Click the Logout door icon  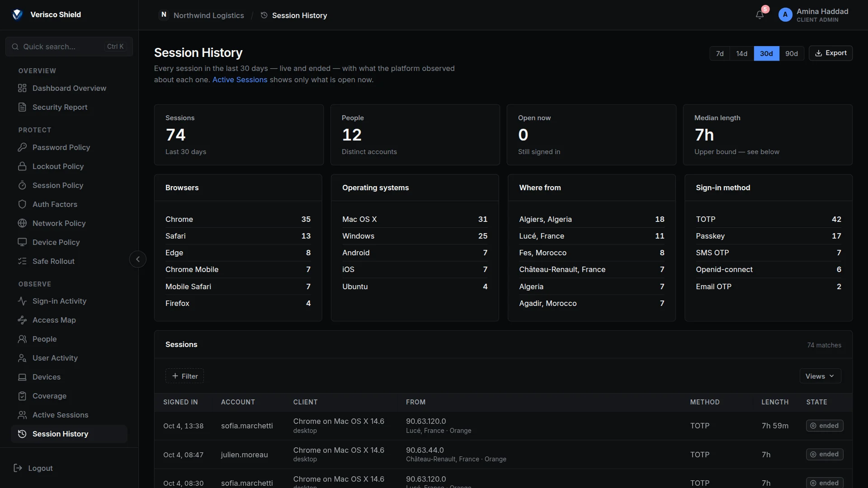coord(18,468)
